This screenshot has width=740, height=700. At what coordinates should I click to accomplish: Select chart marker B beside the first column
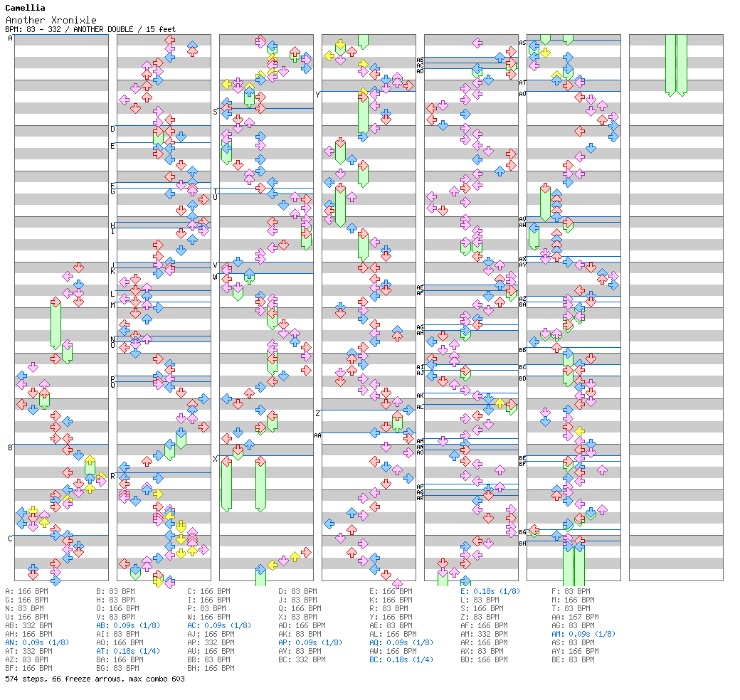click(x=11, y=447)
